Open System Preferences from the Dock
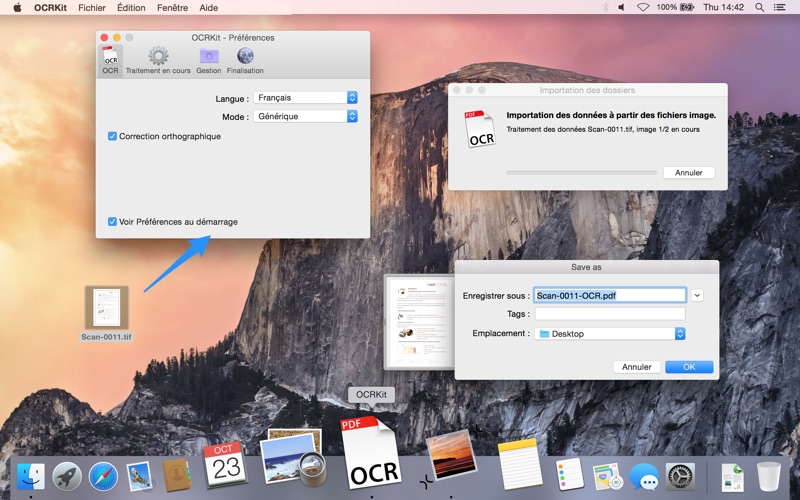 tap(681, 477)
